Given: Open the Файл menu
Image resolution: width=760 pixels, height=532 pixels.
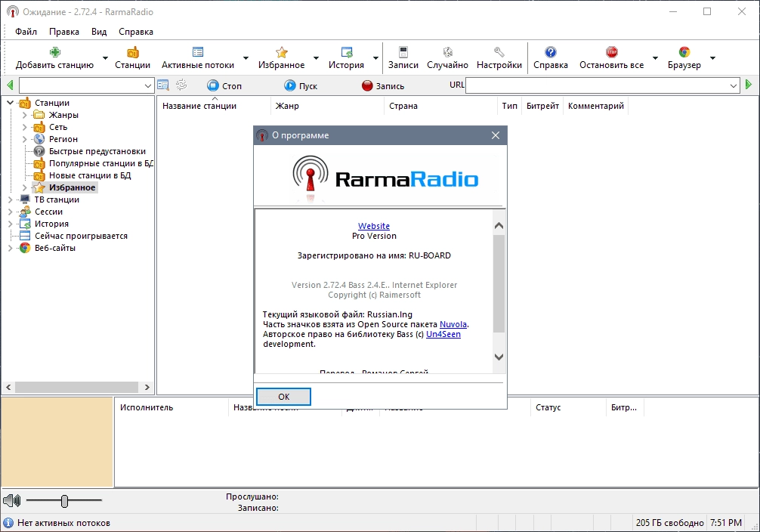Looking at the screenshot, I should click(26, 32).
